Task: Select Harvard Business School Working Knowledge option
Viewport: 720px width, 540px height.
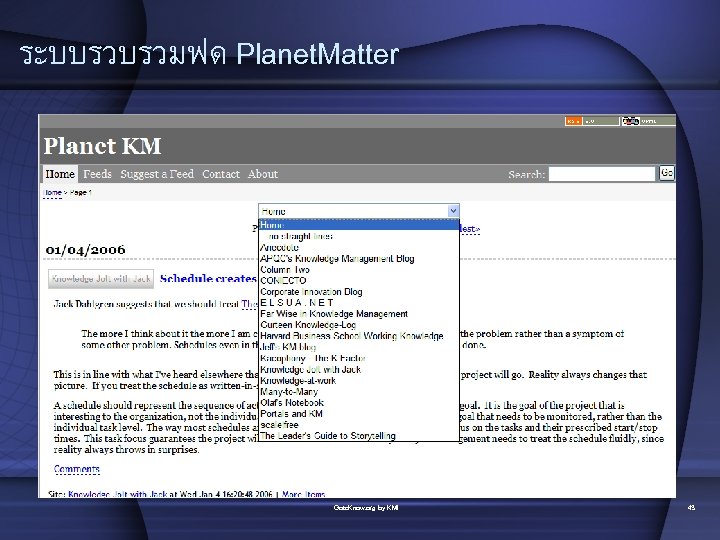Action: pyautogui.click(x=359, y=336)
